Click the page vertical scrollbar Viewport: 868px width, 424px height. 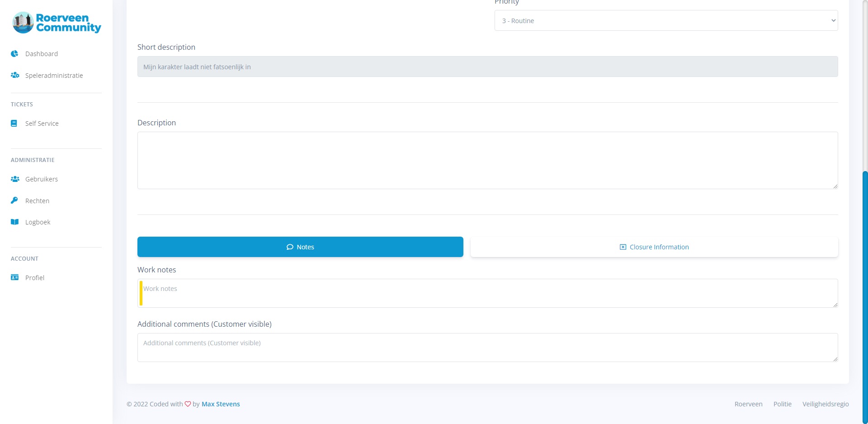(x=865, y=294)
